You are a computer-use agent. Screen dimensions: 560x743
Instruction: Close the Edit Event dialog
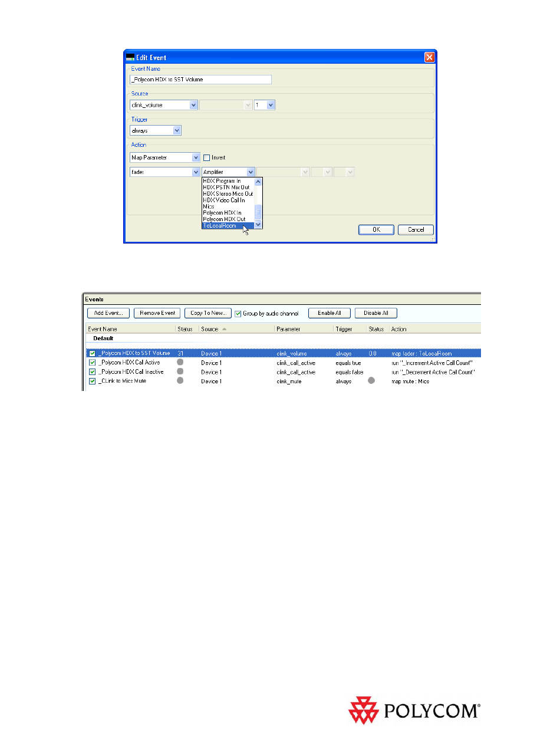point(429,57)
